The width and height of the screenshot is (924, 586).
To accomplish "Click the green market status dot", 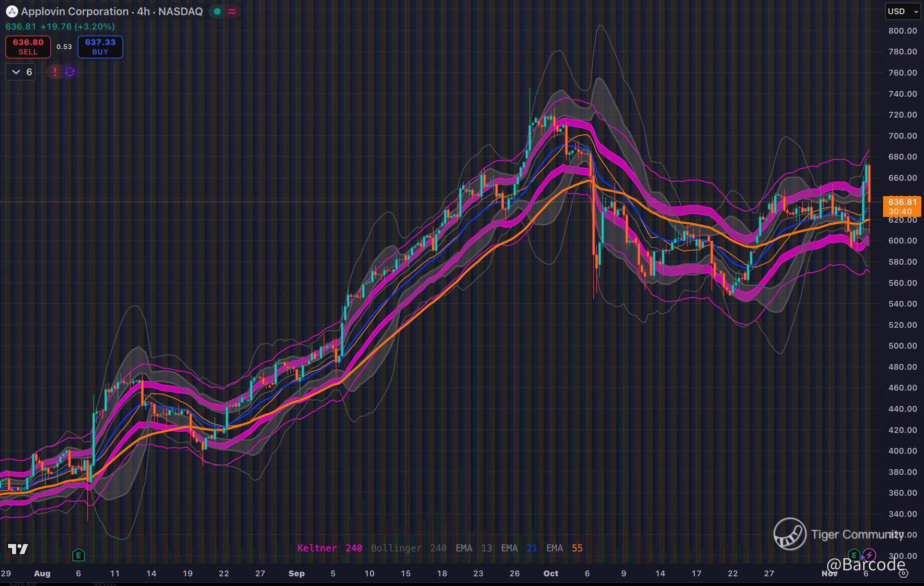I will pyautogui.click(x=217, y=11).
